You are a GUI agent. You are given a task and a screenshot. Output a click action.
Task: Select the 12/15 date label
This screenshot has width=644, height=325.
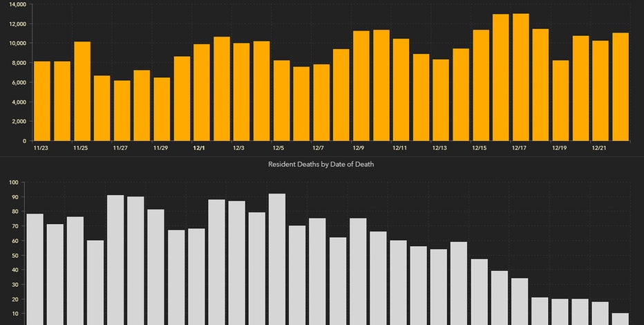[480, 148]
